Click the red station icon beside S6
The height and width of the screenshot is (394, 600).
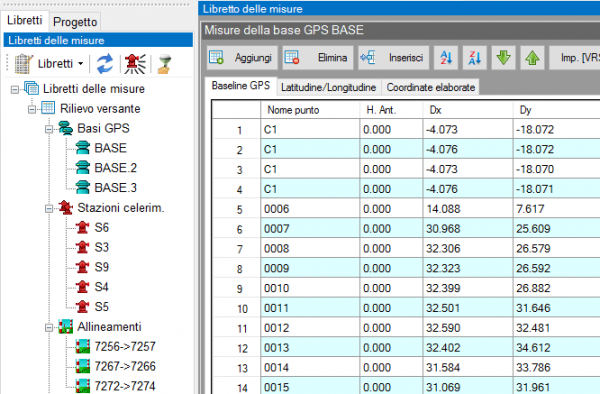(x=83, y=228)
